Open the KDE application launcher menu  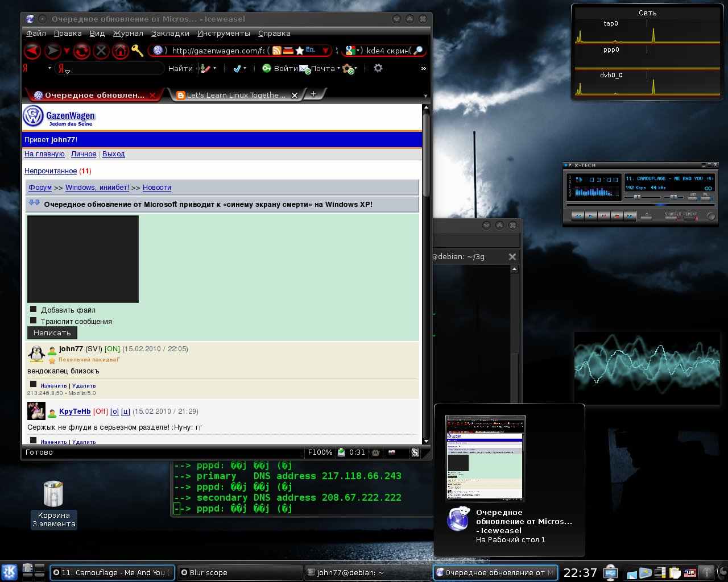pyautogui.click(x=9, y=571)
